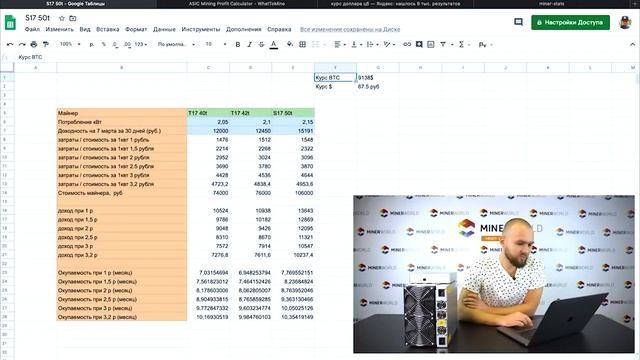
Task: Open text wrapping dropdown
Action: tap(372, 44)
